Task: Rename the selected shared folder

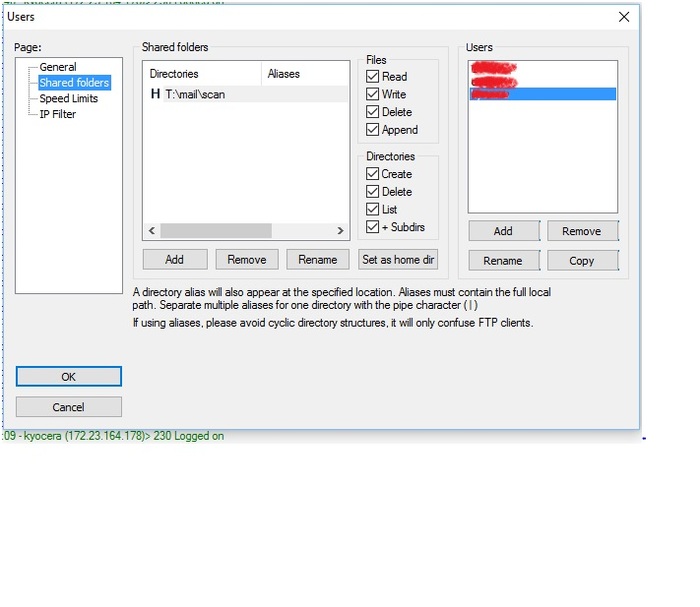Action: point(318,259)
